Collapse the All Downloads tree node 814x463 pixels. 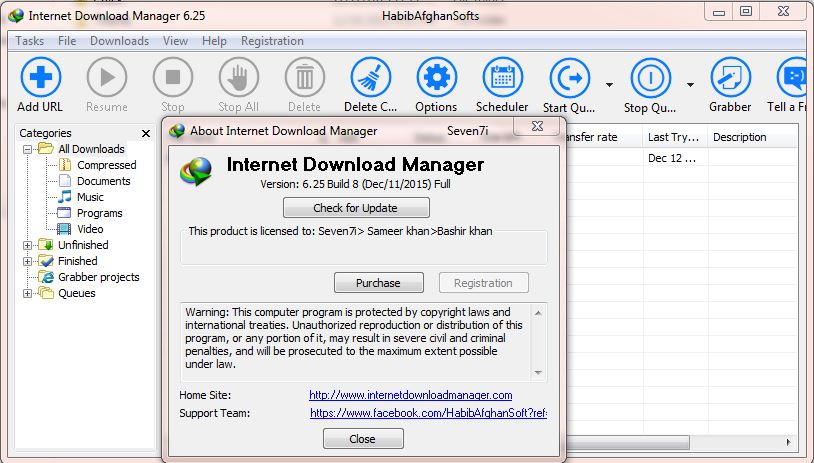(x=28, y=149)
